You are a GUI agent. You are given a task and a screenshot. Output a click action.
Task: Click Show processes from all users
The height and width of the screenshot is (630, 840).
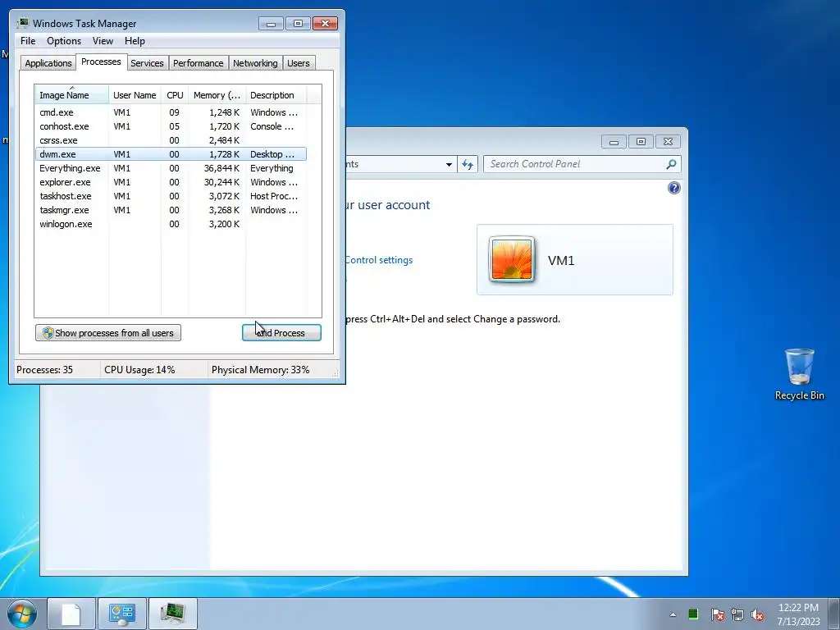click(x=108, y=333)
